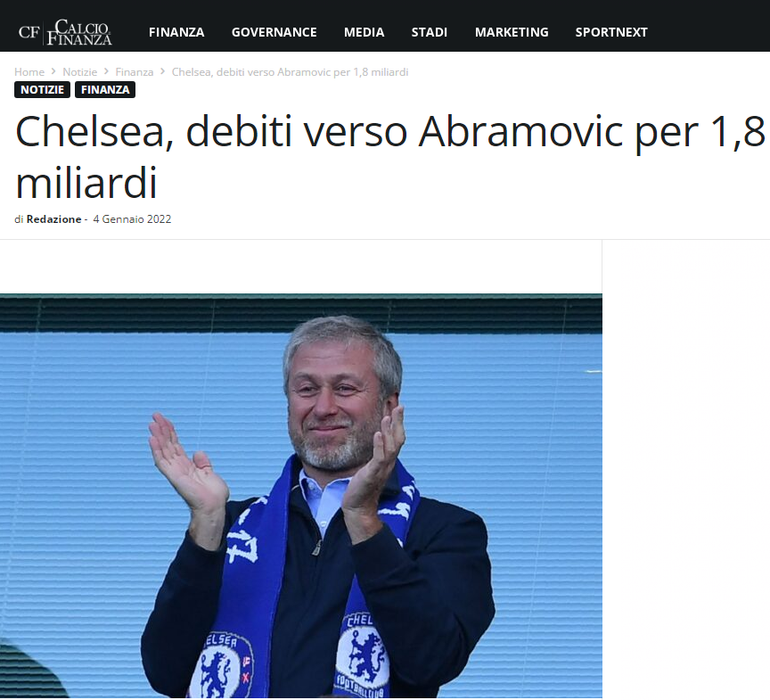
Task: Click the Calcio Finanza logo
Action: tap(65, 32)
